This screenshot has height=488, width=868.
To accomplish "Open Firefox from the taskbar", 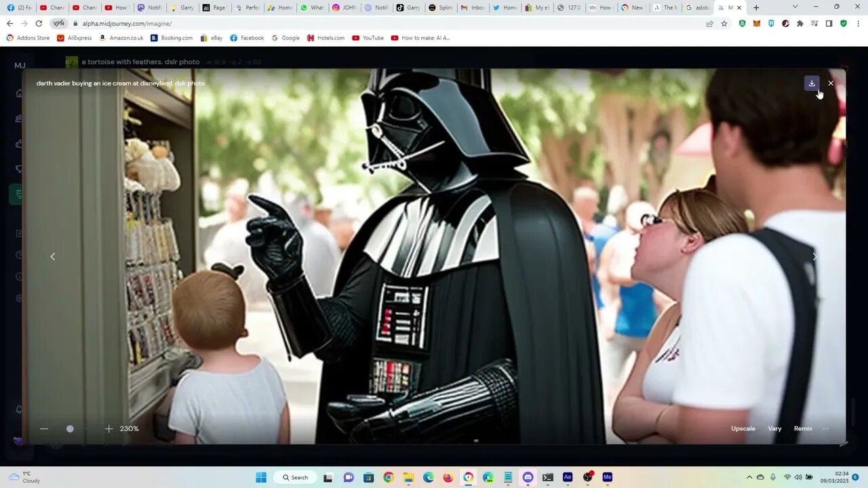I will tap(448, 477).
